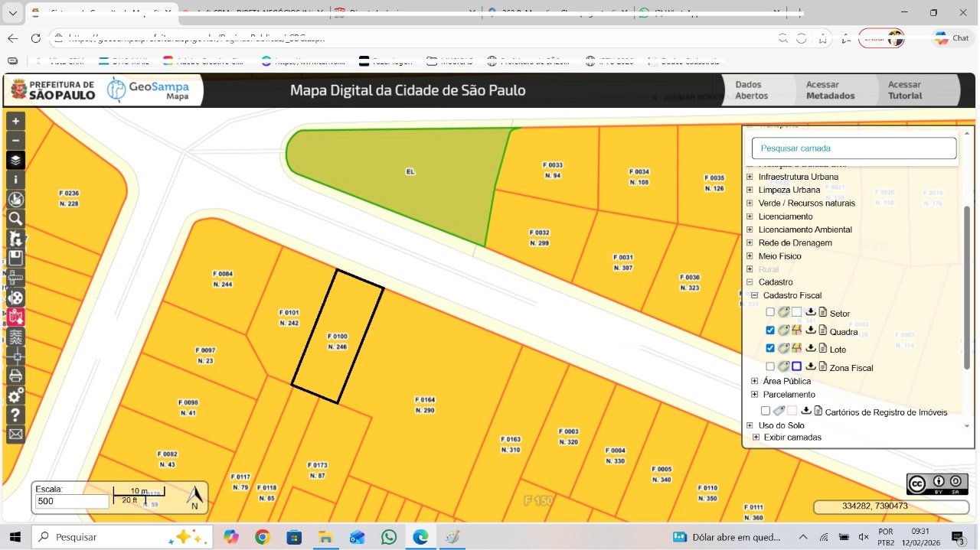Click the Acessar Metadados link
980x550 pixels.
[830, 90]
